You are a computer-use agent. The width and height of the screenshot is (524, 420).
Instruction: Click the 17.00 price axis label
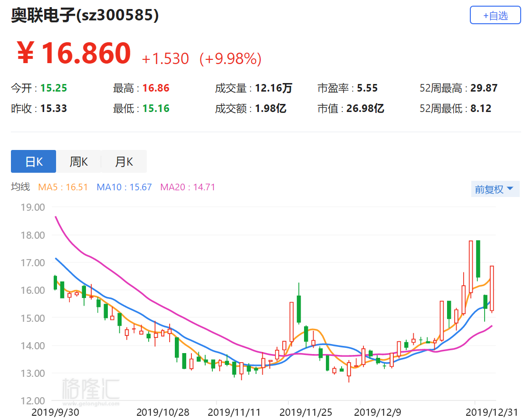coord(33,263)
